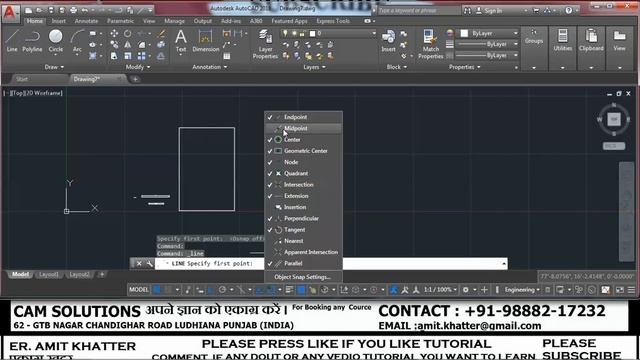
Task: Add a new drawing tab with plus
Action: point(135,79)
